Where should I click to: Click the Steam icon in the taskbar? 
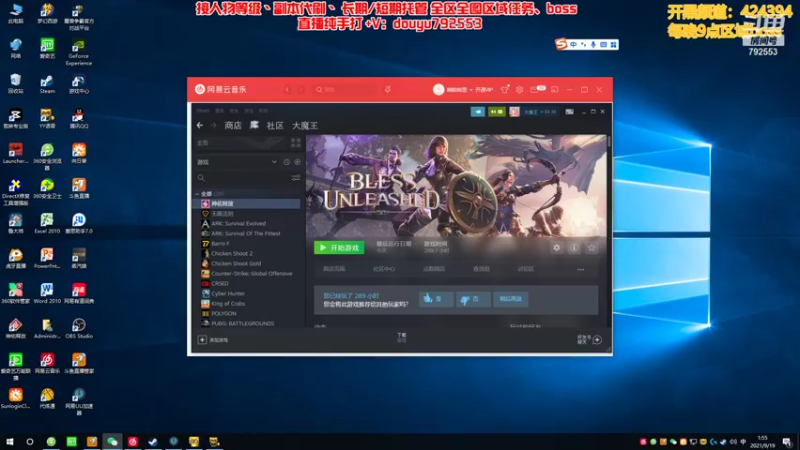(x=153, y=442)
